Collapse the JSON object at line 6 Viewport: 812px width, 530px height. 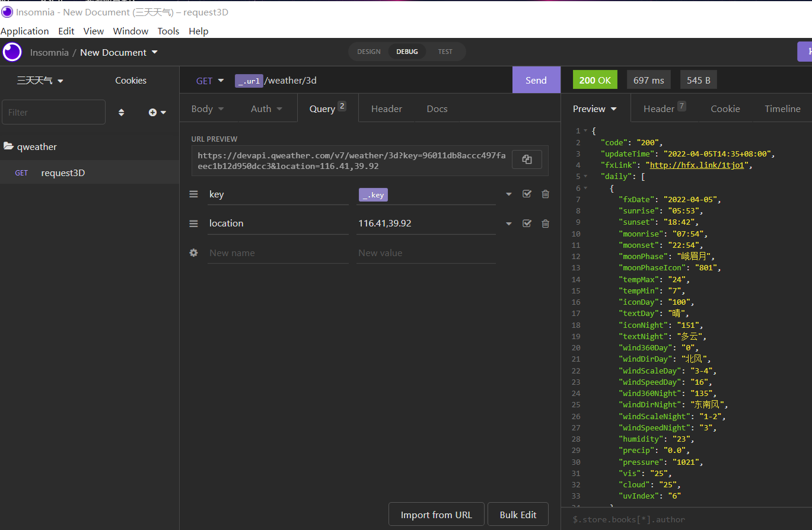point(585,188)
